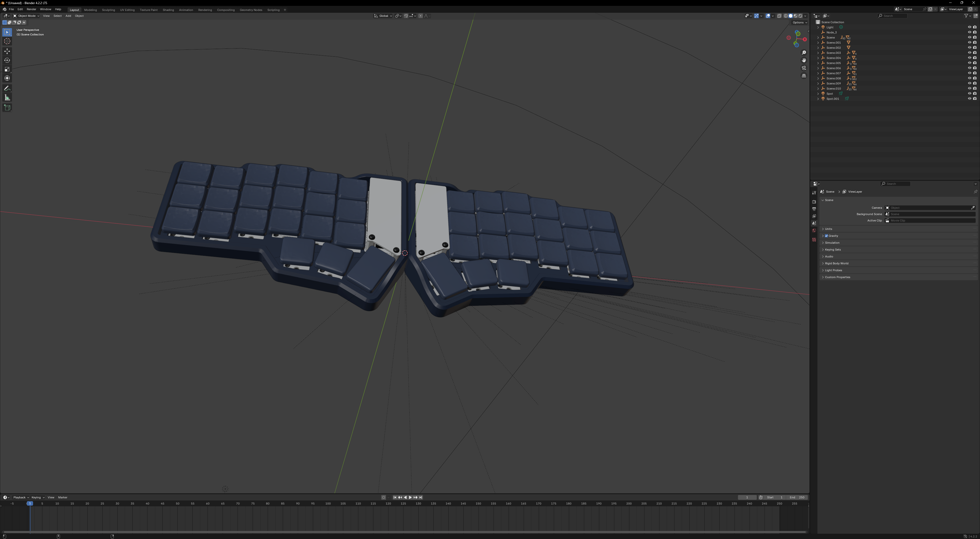
Task: Click the Camera eyedropper icon
Action: tap(973, 208)
